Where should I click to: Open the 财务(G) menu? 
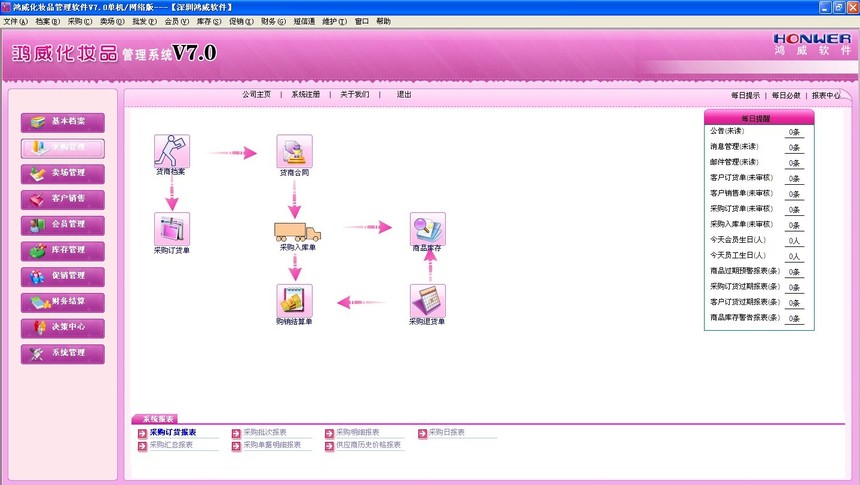[274, 21]
